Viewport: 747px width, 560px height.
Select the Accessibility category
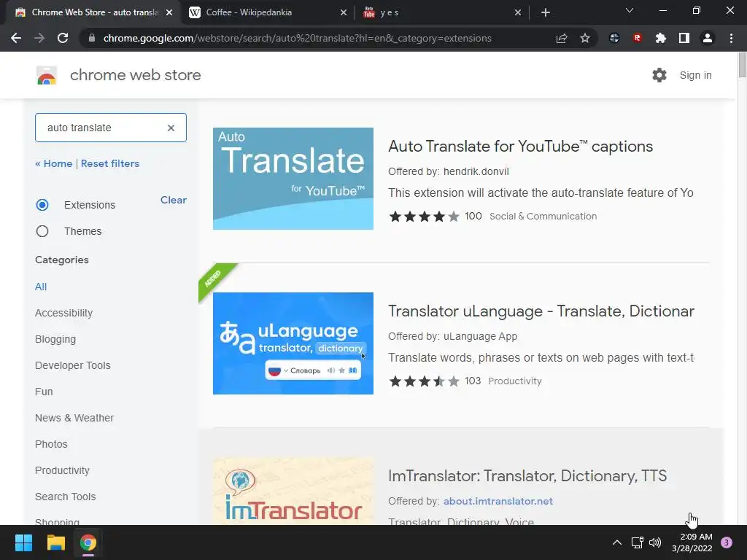click(64, 313)
